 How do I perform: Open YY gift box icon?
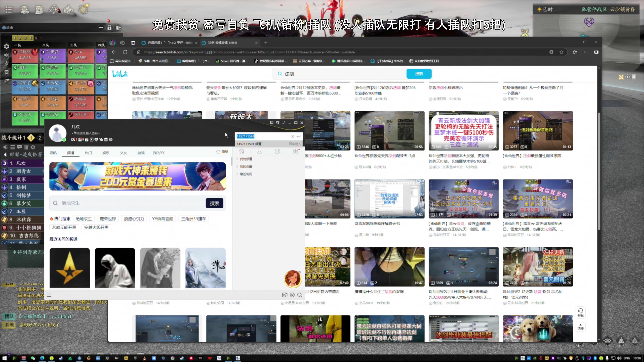pos(80,140)
